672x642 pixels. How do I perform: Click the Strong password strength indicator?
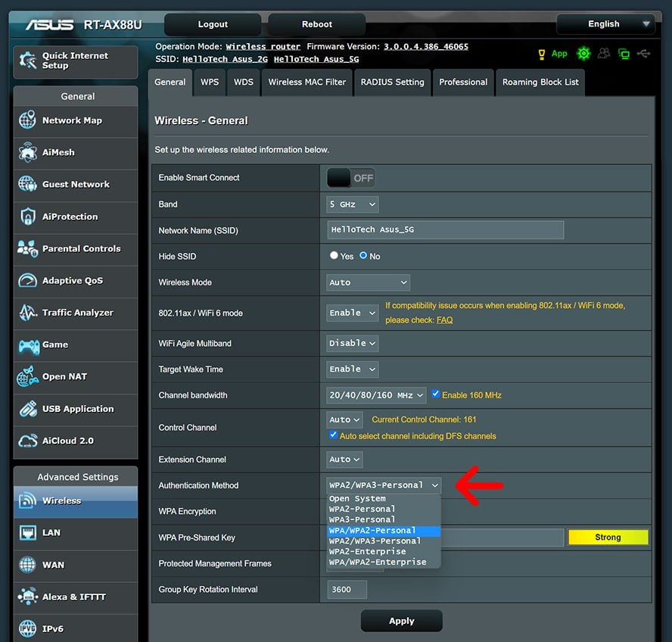[608, 538]
